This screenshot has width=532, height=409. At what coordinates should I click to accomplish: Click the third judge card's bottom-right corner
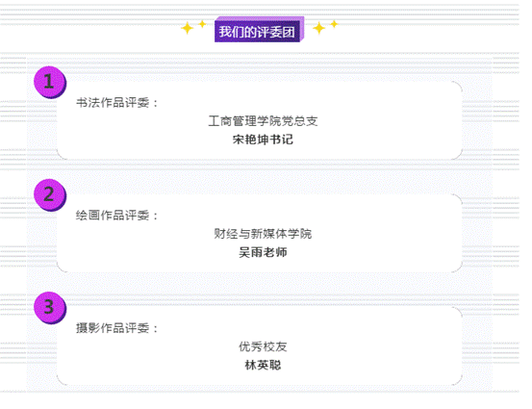[x=457, y=379]
